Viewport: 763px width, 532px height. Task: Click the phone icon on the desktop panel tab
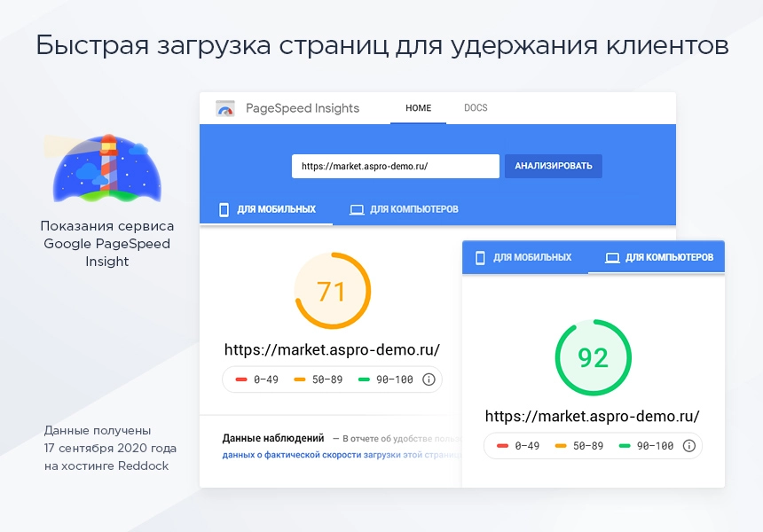pyautogui.click(x=481, y=255)
